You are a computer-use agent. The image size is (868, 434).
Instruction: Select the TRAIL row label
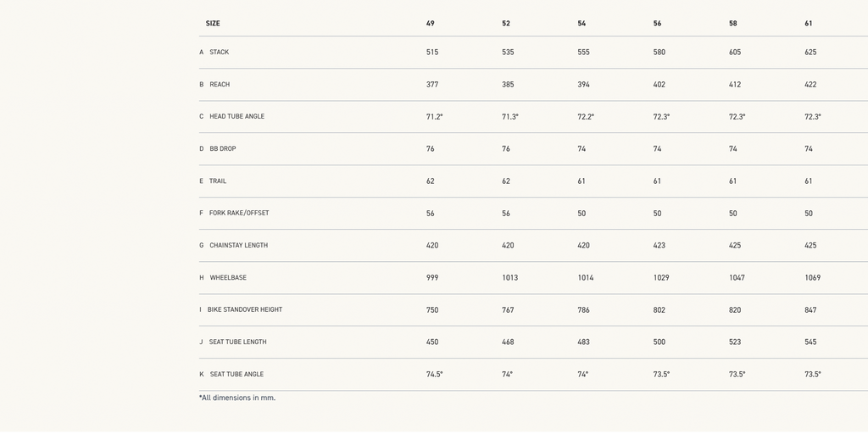click(218, 181)
